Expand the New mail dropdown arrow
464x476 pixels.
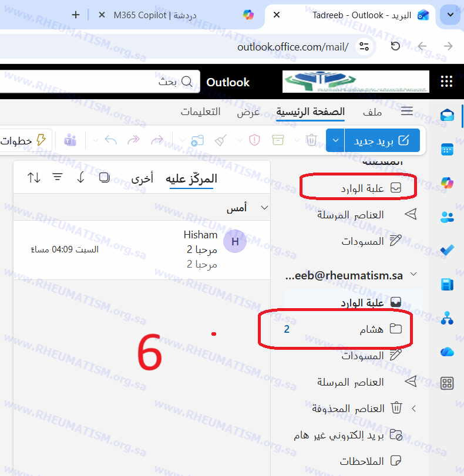click(335, 140)
